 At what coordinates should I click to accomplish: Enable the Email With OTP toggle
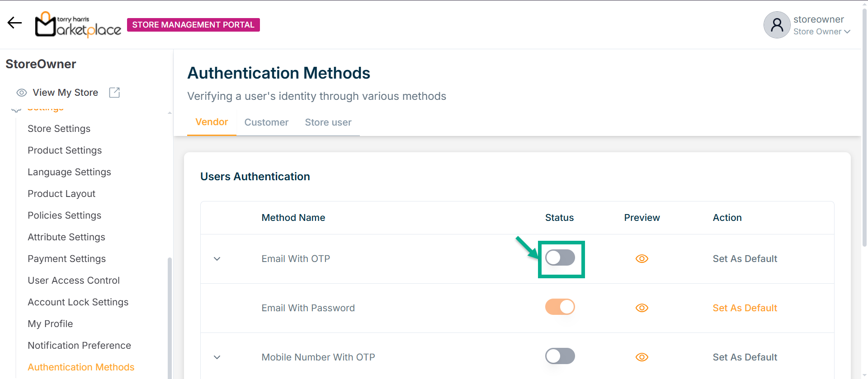[560, 258]
